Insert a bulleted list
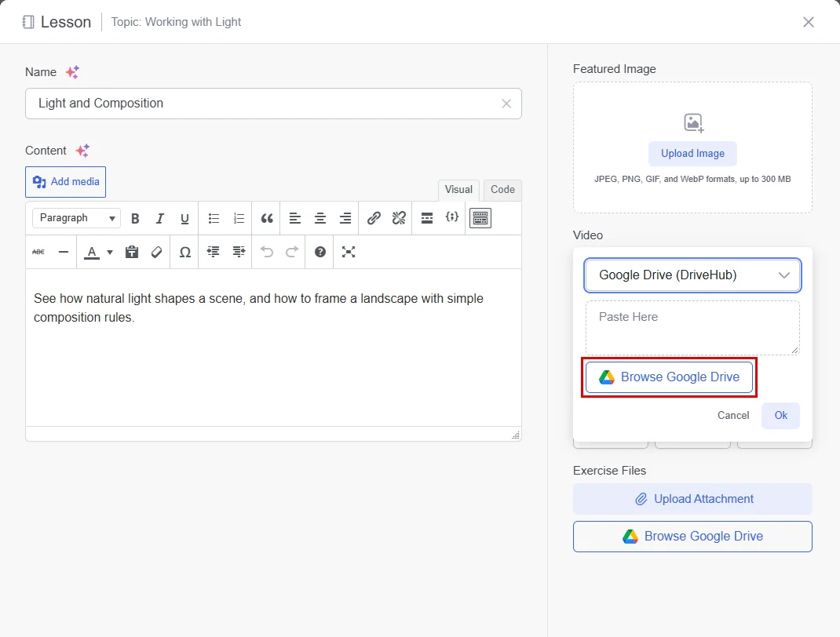This screenshot has width=840, height=637. click(x=214, y=218)
